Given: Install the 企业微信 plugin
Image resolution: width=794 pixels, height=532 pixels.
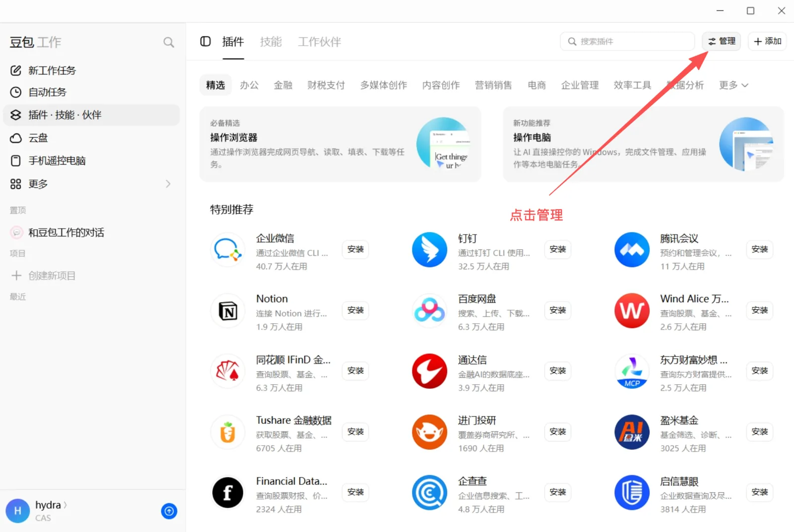Looking at the screenshot, I should pos(355,249).
